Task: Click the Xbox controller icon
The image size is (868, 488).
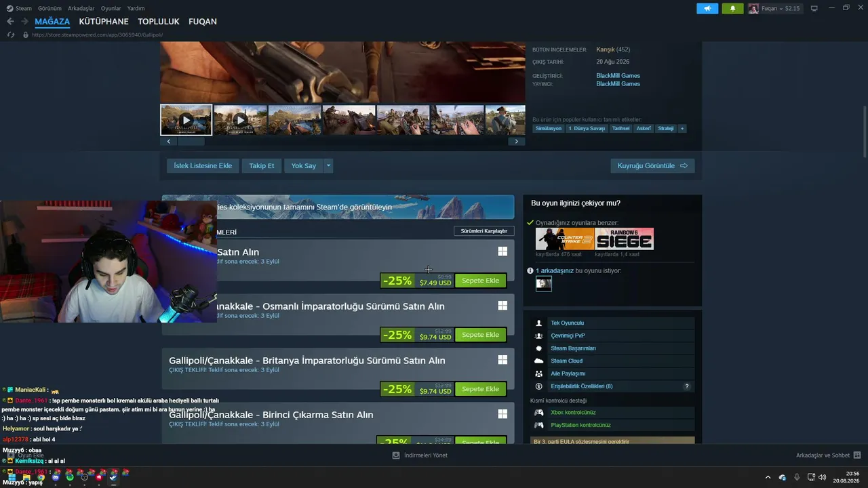Action: pyautogui.click(x=539, y=413)
